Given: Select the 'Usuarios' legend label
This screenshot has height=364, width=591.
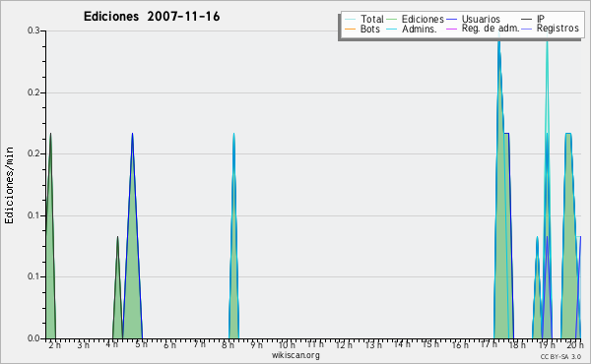Looking at the screenshot, I should (481, 19).
